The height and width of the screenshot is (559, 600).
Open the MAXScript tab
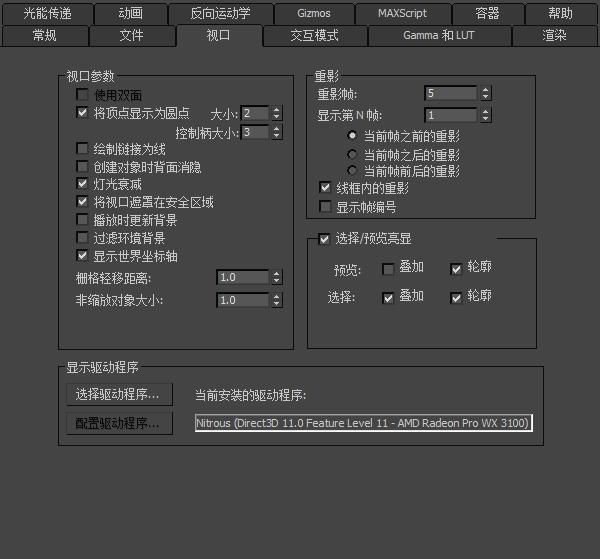point(403,13)
